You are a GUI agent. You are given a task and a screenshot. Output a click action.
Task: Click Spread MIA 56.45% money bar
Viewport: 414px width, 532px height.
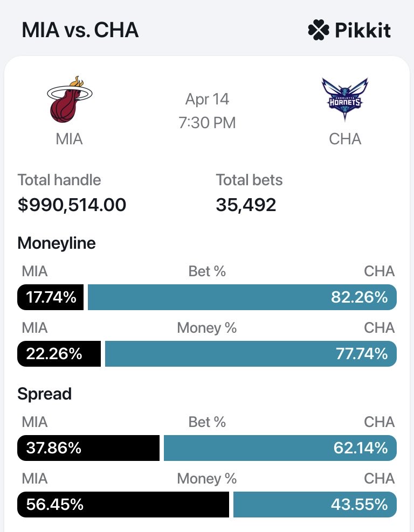(123, 505)
